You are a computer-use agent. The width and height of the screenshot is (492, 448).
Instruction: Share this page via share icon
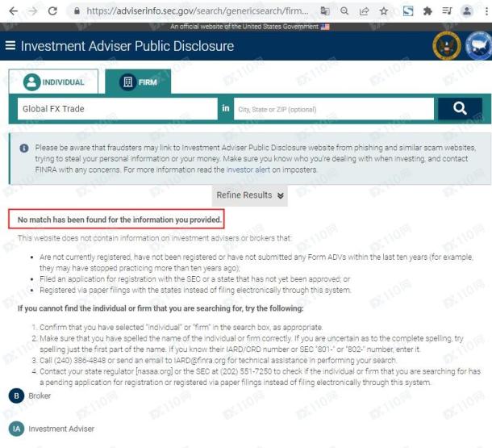pyautogui.click(x=364, y=11)
